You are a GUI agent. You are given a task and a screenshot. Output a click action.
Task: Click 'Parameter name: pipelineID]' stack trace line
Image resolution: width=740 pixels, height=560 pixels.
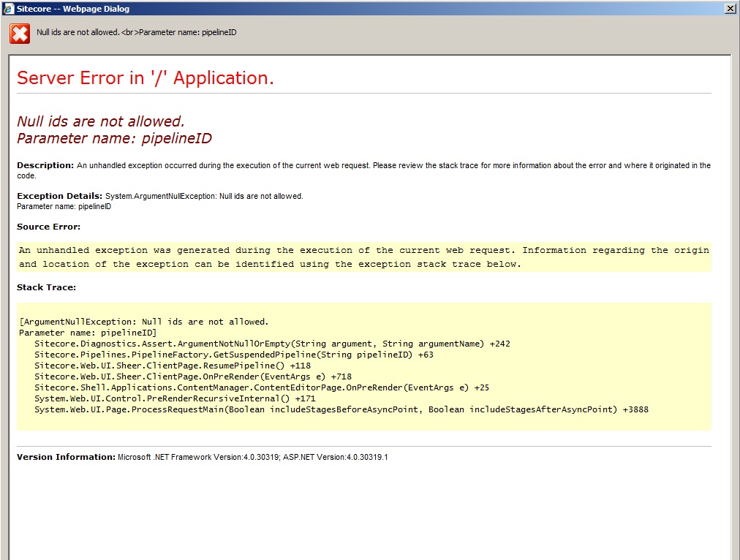coord(88,333)
